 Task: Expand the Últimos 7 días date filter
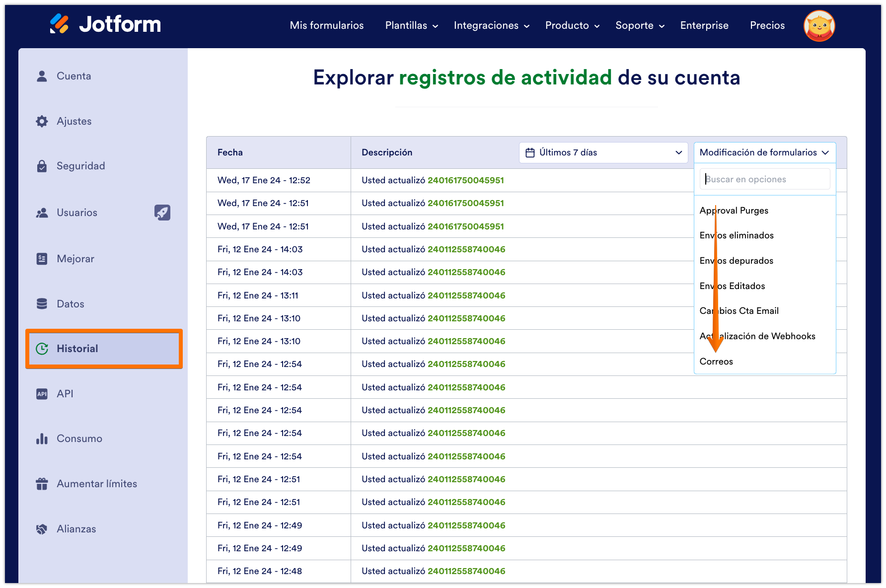coord(603,152)
